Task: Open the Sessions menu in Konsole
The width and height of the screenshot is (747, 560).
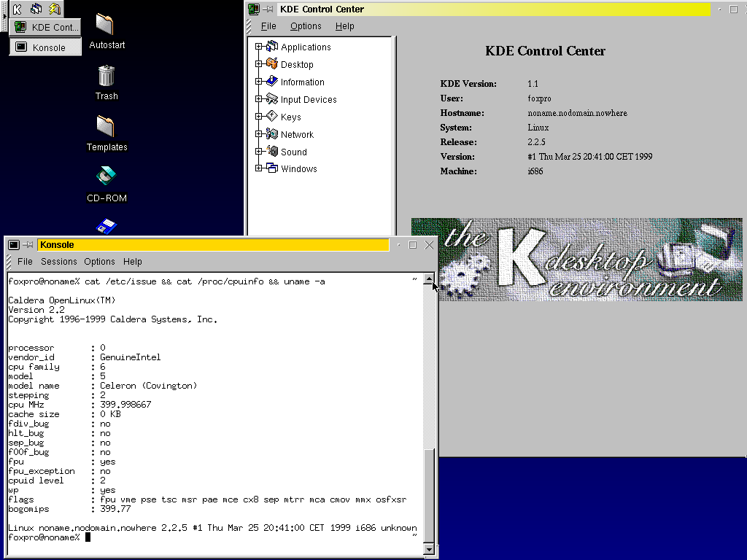Action: [58, 262]
